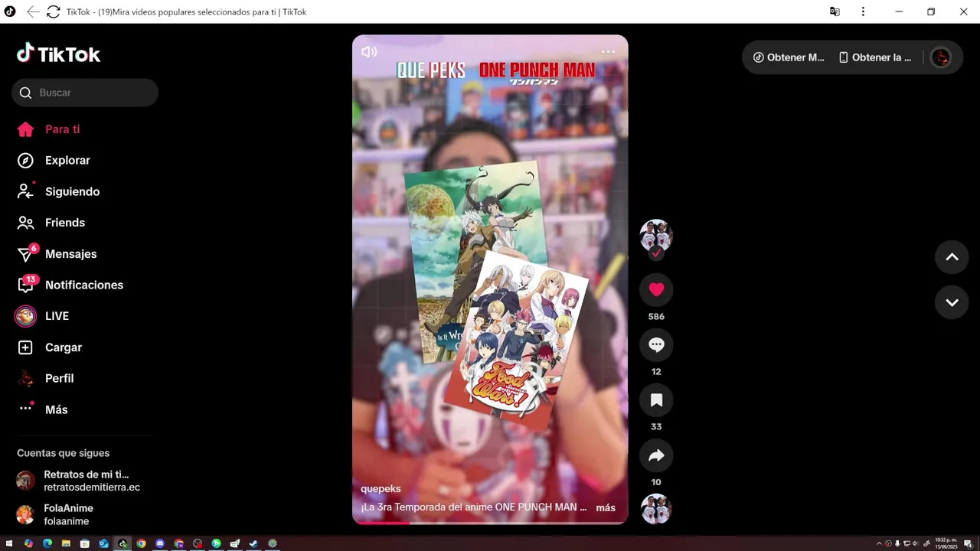Go back with browser arrow
The height and width of the screenshot is (551, 980).
coord(32,11)
